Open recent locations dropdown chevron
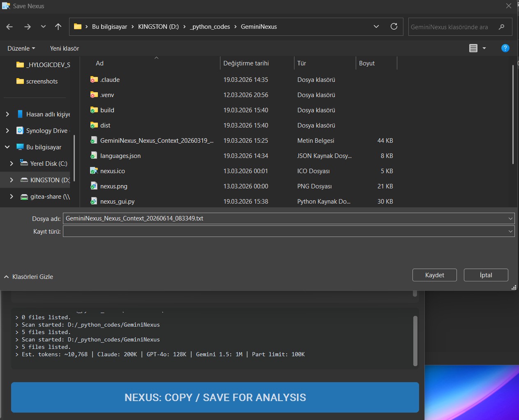This screenshot has height=420, width=519. click(43, 27)
